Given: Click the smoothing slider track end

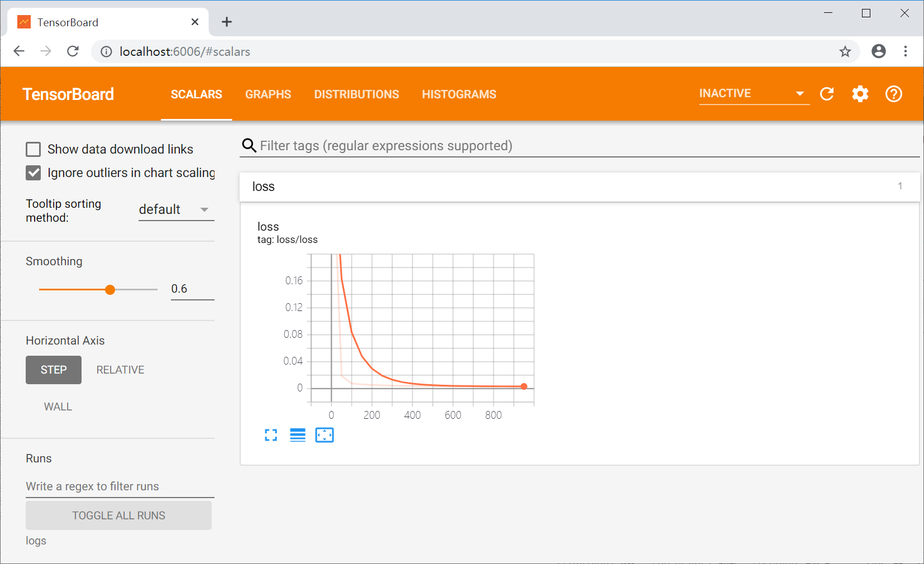Looking at the screenshot, I should tap(156, 289).
